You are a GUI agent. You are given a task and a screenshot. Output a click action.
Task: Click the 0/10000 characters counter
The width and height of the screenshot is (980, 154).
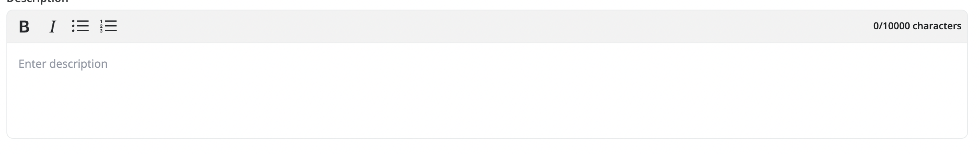click(917, 26)
